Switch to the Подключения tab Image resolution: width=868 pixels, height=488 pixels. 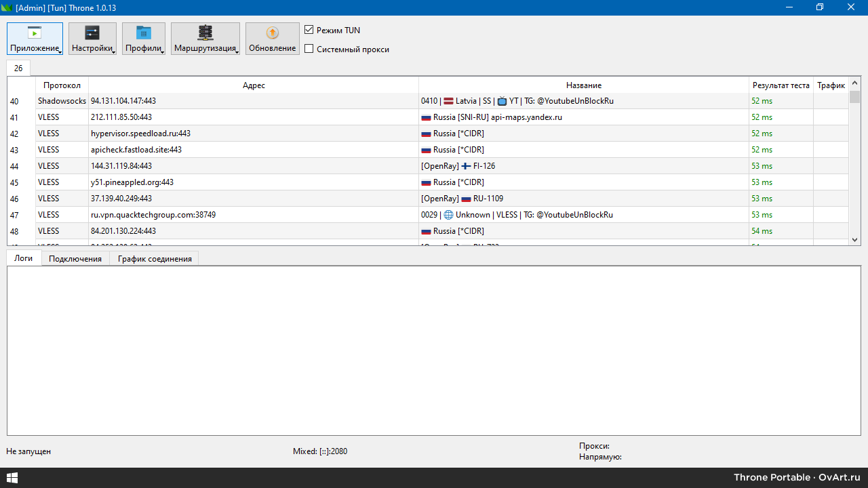pyautogui.click(x=75, y=258)
